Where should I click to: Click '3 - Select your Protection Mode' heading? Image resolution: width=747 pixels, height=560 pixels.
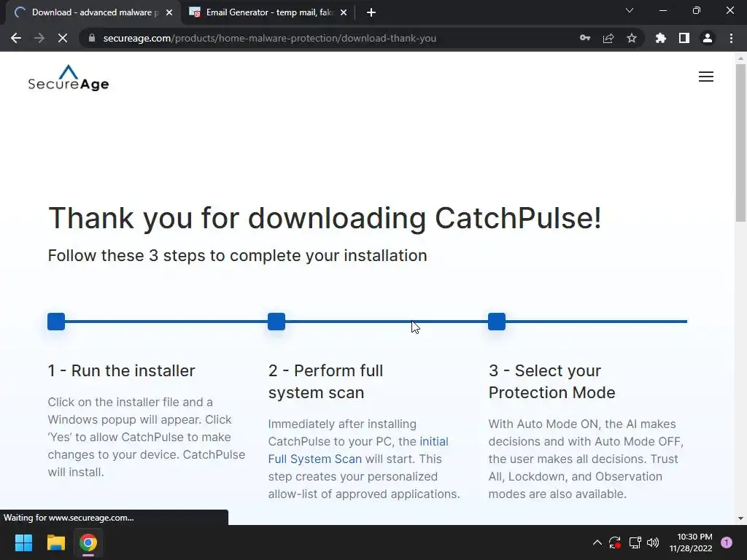(551, 381)
